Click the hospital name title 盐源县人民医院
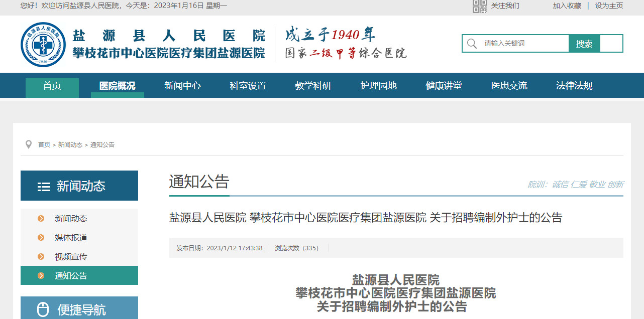 tap(169, 36)
